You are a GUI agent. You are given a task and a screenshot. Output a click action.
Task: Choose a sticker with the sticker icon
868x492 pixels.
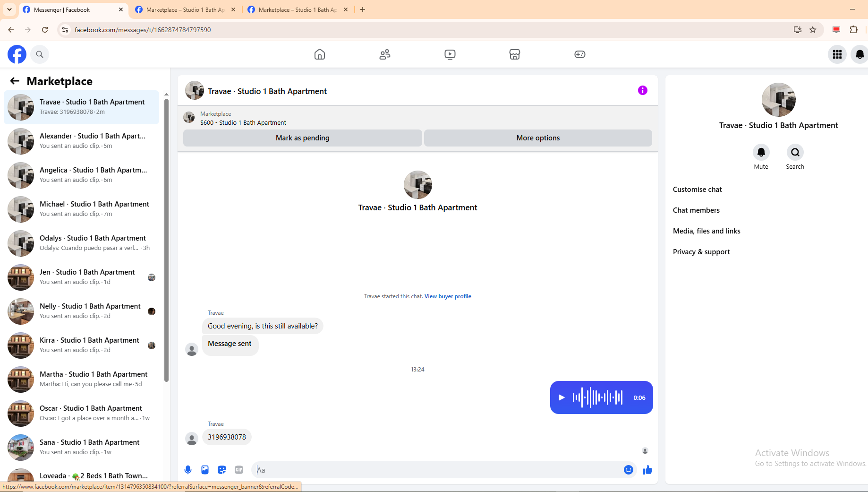(222, 470)
